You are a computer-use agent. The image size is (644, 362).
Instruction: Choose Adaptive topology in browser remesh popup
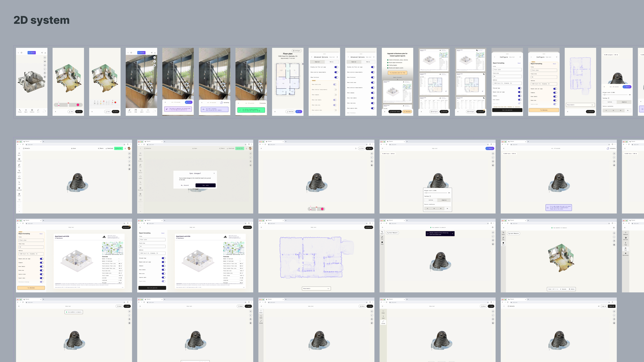[444, 200]
